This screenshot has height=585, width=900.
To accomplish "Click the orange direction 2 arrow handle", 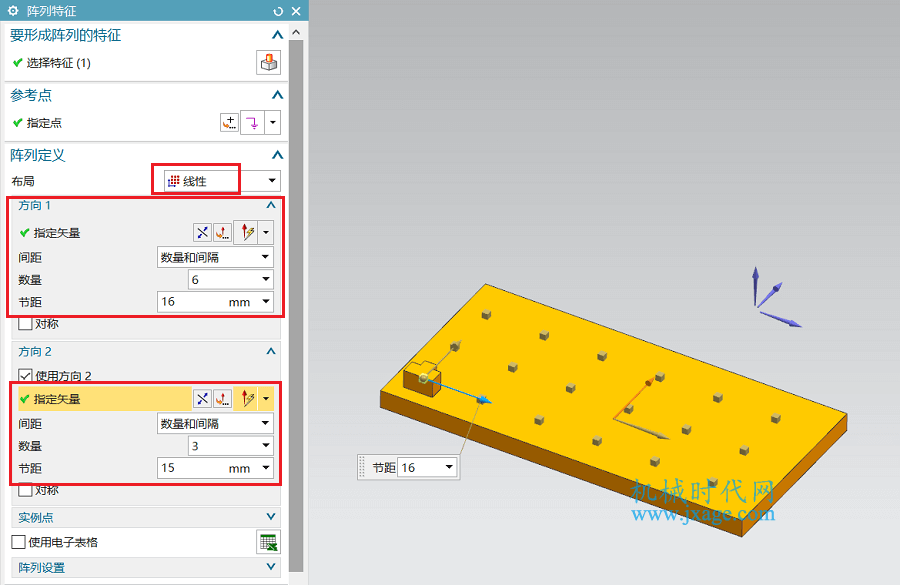I will pyautogui.click(x=649, y=382).
